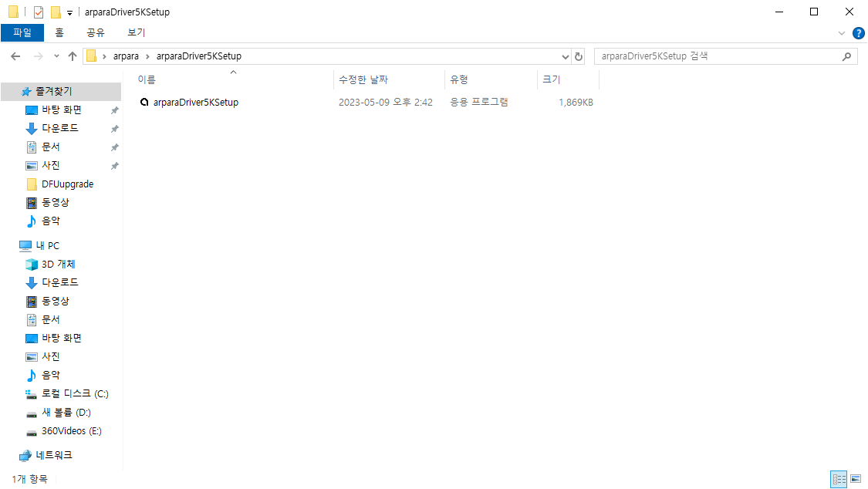Open the arparaDriver5KSetup application

pos(195,102)
